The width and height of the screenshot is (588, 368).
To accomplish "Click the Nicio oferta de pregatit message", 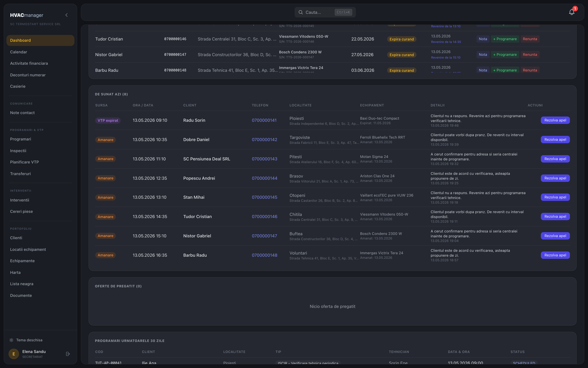I will pos(332,306).
